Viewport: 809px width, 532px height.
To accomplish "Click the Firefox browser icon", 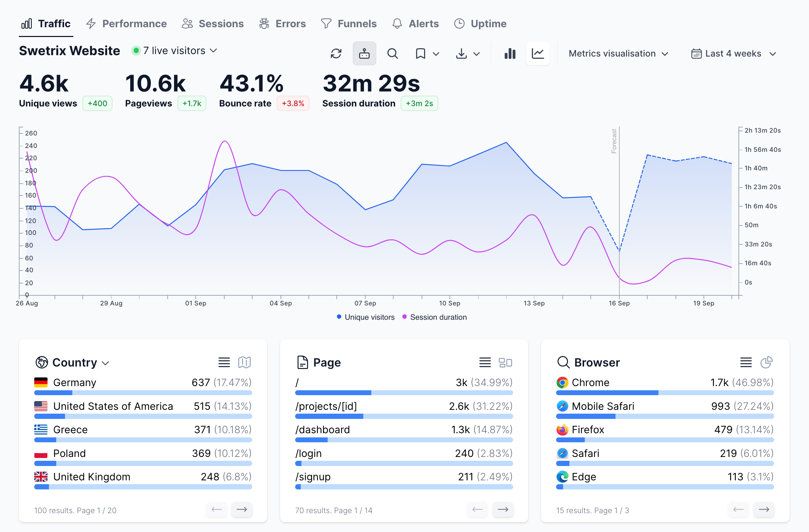I will [x=562, y=430].
